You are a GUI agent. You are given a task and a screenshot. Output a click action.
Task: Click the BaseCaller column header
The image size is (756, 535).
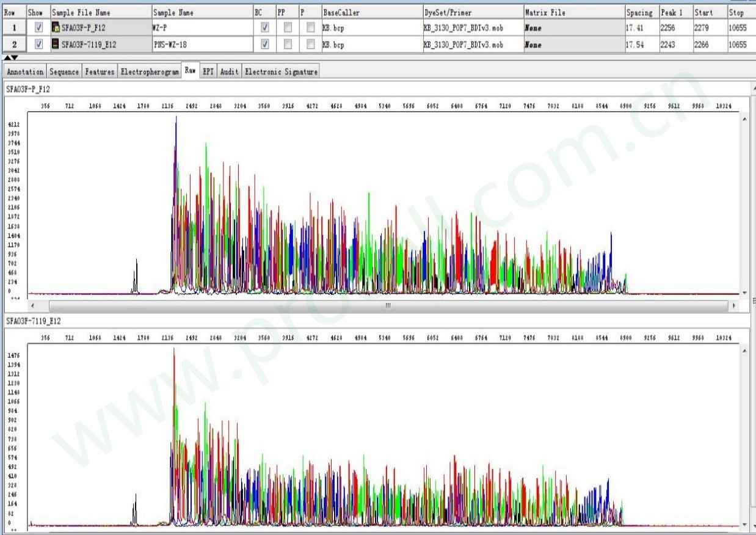pos(371,12)
